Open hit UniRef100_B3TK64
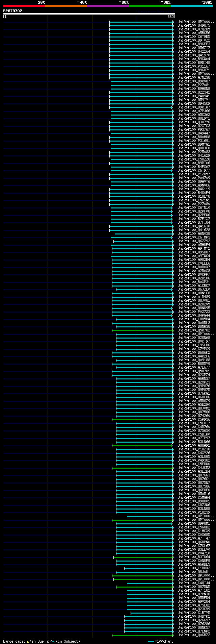The height and width of the screenshot is (644, 216). (194, 557)
